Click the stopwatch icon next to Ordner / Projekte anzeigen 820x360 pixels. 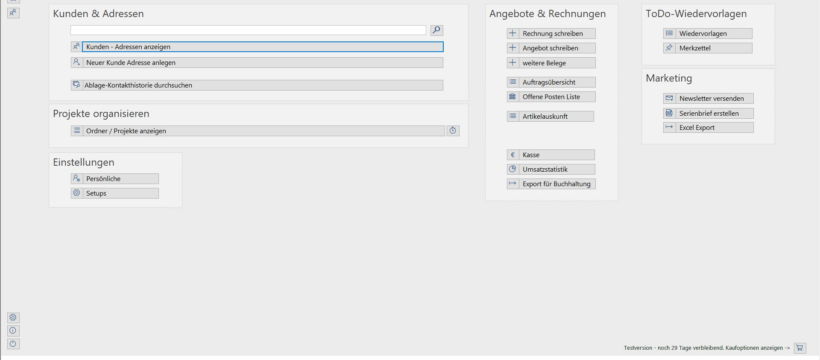click(453, 131)
